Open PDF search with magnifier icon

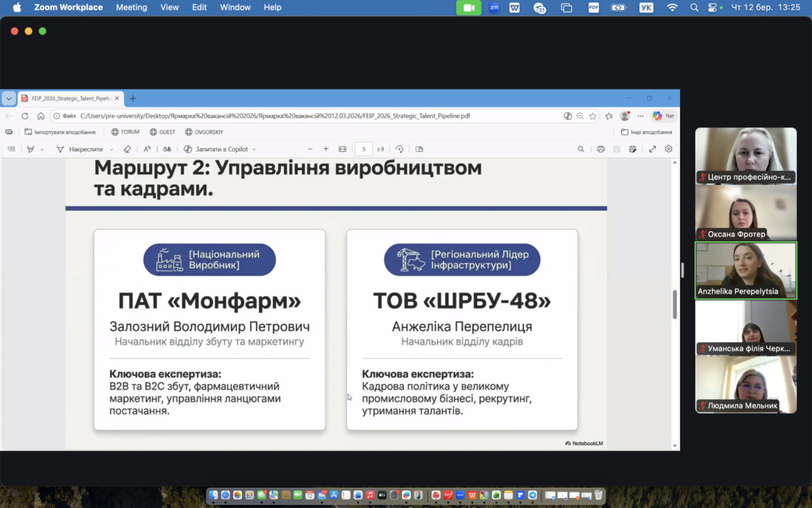pyautogui.click(x=581, y=149)
